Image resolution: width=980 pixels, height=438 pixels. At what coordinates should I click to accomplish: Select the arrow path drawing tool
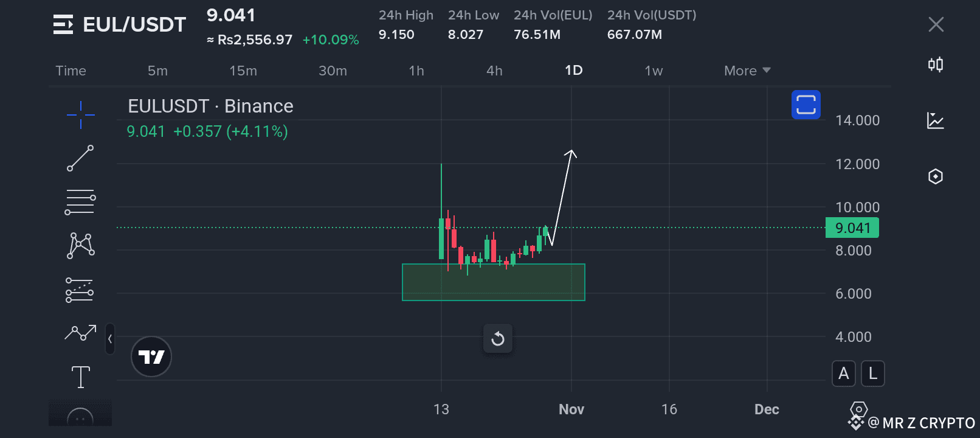[80, 333]
